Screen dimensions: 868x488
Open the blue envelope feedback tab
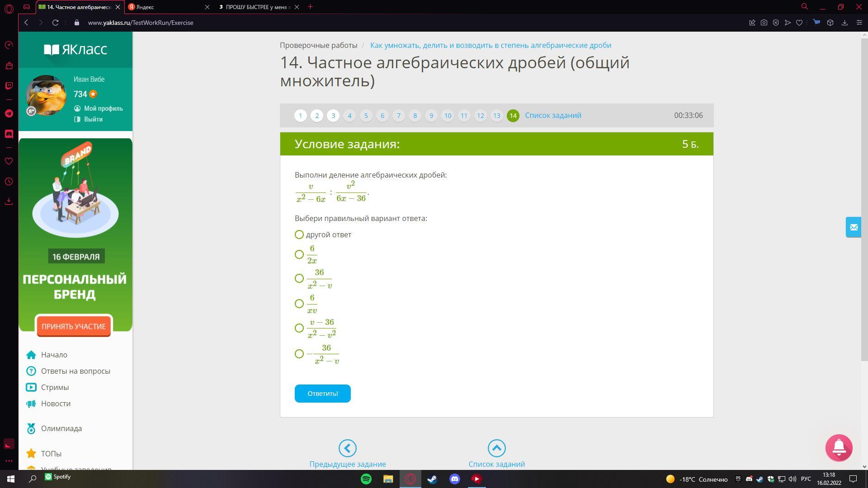854,227
